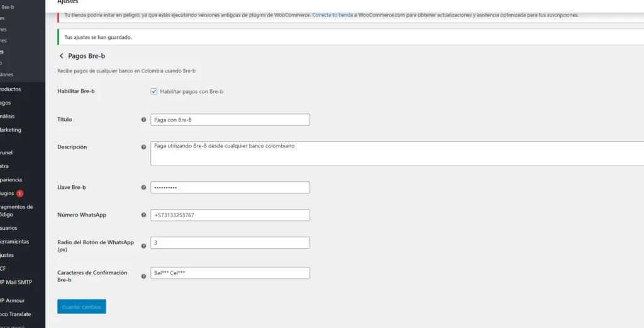Click the 'Tus ajustes se han guardado.' notice

pos(98,37)
